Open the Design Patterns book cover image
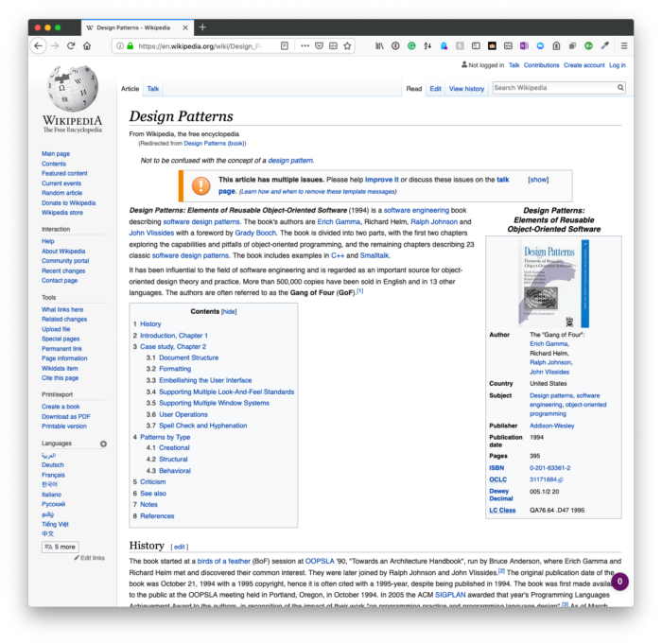The height and width of the screenshot is (644, 662). point(553,284)
